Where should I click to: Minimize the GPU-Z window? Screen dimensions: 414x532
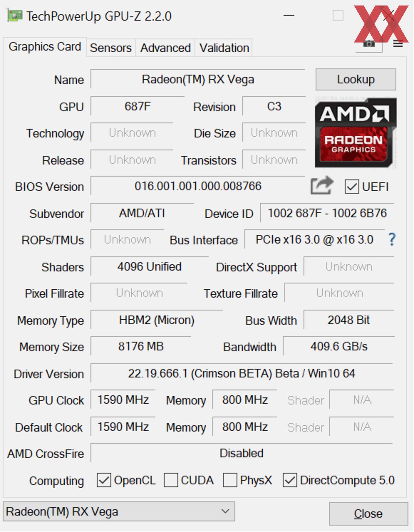coord(289,15)
